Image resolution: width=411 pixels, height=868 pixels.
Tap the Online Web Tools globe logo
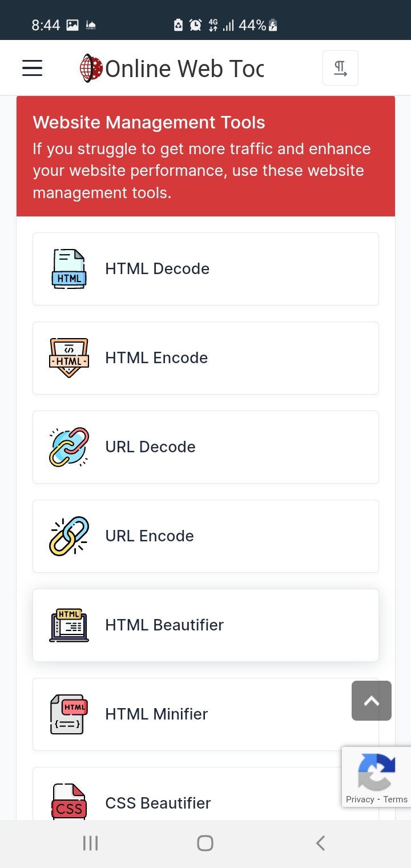point(91,69)
